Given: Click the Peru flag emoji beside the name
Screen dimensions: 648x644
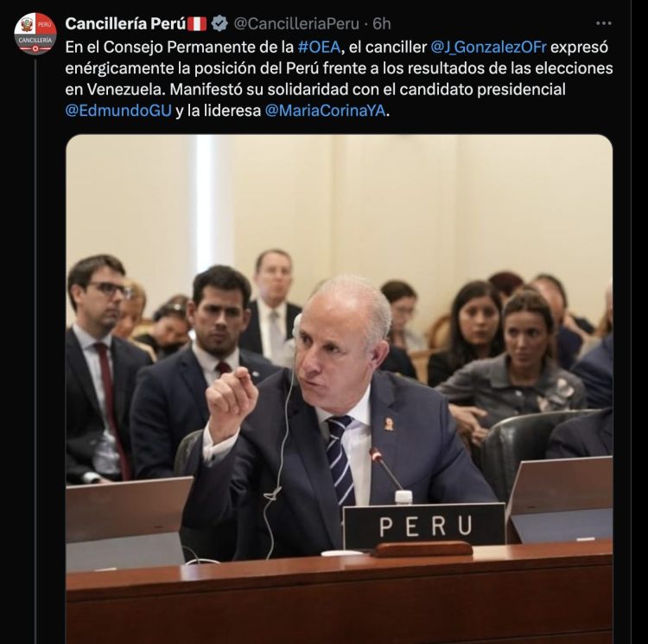Looking at the screenshot, I should pos(197,24).
